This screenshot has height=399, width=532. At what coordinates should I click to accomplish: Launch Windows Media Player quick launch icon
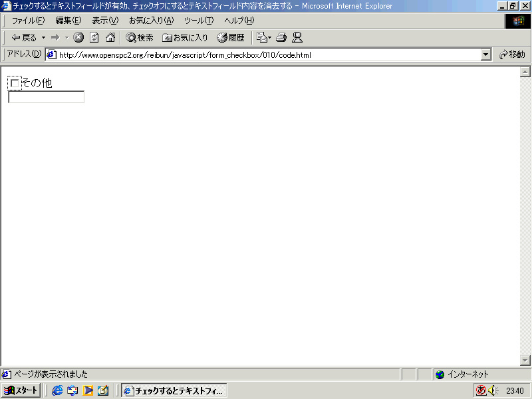click(88, 390)
